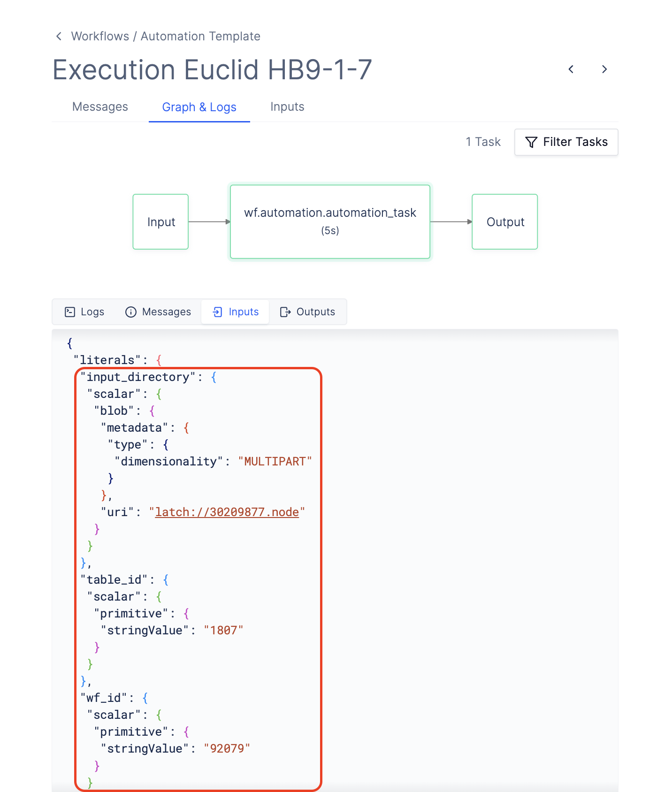This screenshot has height=792, width=672.
Task: Click the "literals" JSON key
Action: [x=107, y=360]
